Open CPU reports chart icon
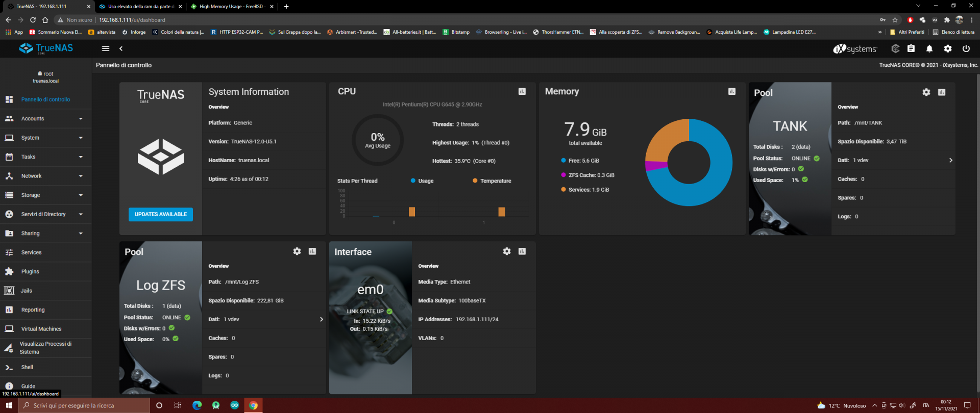Viewport: 980px width, 413px height. [x=522, y=91]
